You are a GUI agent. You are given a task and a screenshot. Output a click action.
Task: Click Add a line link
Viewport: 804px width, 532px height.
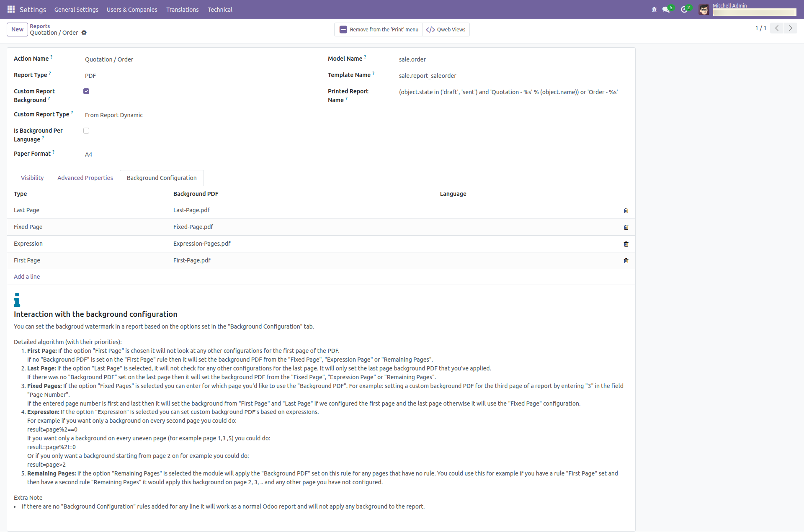(27, 277)
